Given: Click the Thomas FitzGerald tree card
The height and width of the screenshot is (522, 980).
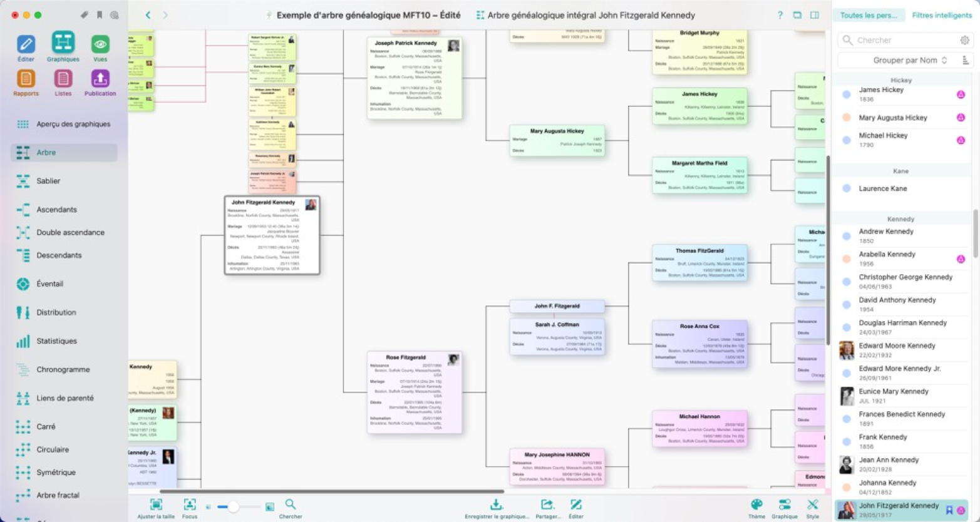Looking at the screenshot, I should (x=699, y=263).
